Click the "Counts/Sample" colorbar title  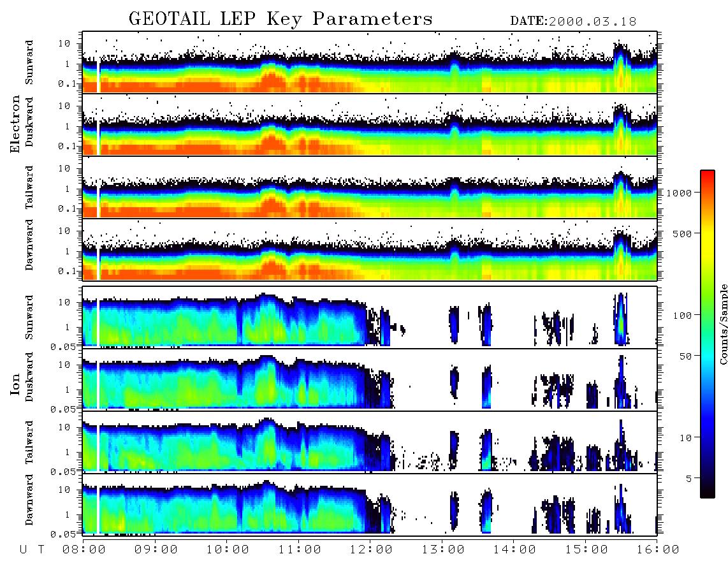click(723, 324)
